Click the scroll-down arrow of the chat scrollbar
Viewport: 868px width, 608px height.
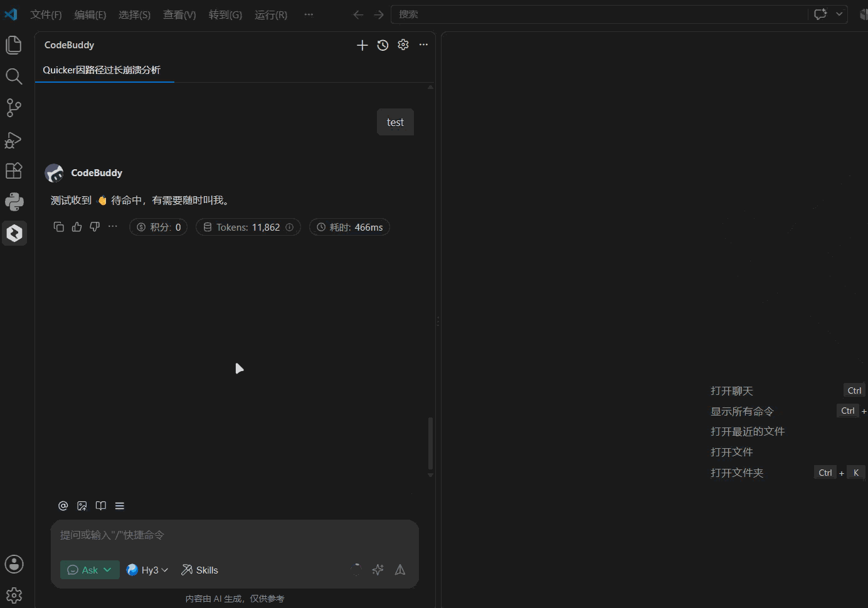click(x=430, y=475)
